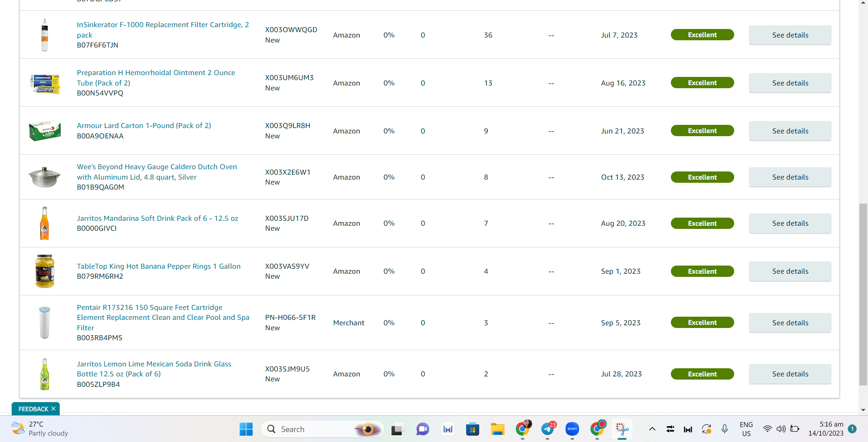Screen dimensions: 868x442
Task: Click the Jarritos Mandarina bottle thumbnail
Action: pos(44,223)
